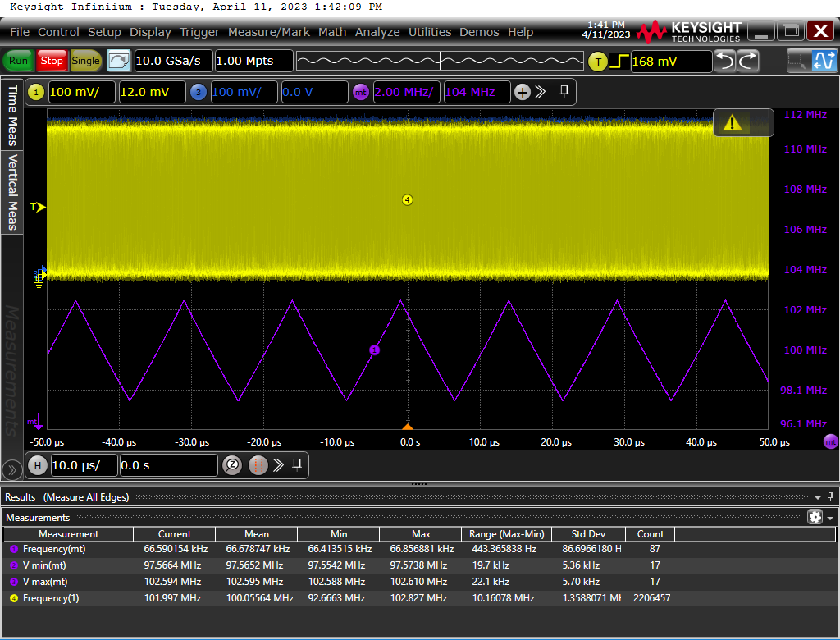Viewport: 840px width, 640px height.
Task: Open the Utilities menu
Action: click(430, 32)
